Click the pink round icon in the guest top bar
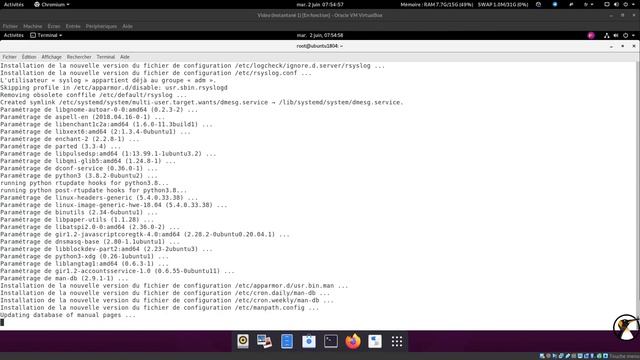Viewport: 640px width, 360px height. coord(591,36)
